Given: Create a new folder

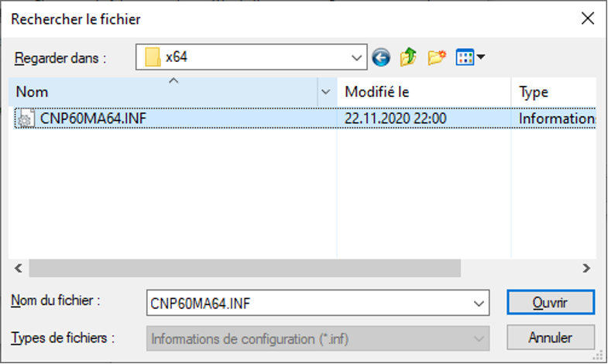Looking at the screenshot, I should 437,57.
